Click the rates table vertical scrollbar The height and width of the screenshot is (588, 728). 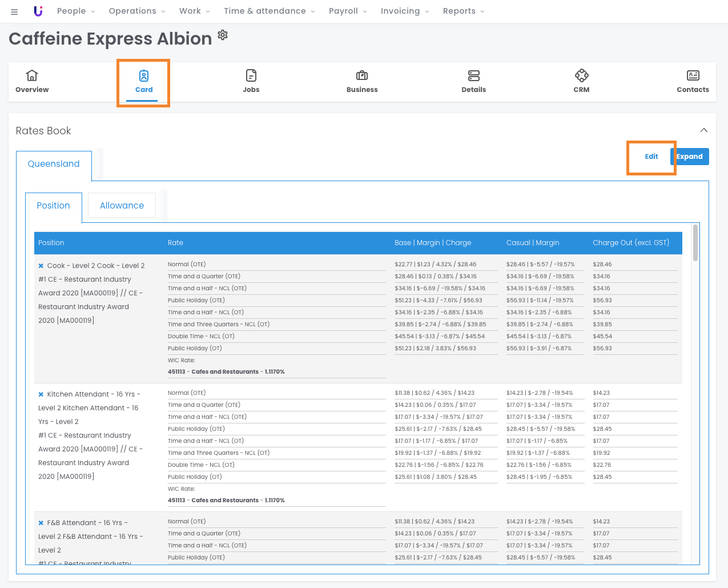(695, 243)
